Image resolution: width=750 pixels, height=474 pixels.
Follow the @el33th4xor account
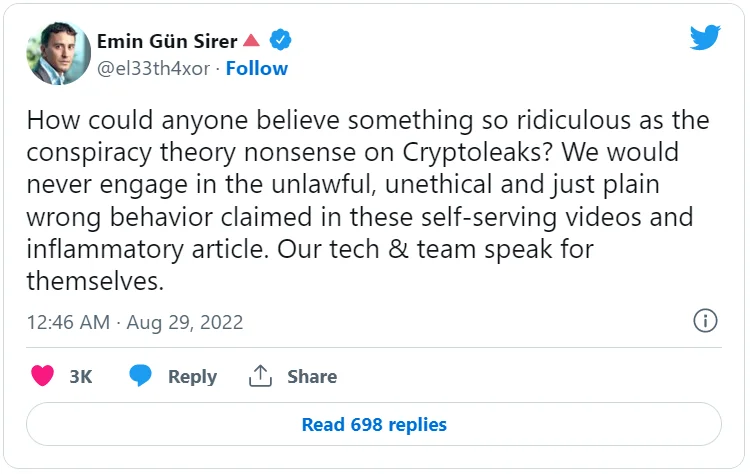point(257,68)
